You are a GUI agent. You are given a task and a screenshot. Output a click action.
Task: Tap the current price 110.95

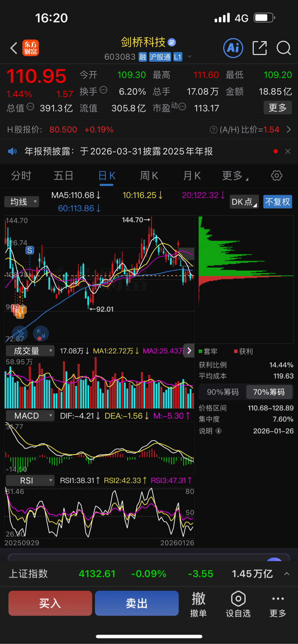[36, 76]
